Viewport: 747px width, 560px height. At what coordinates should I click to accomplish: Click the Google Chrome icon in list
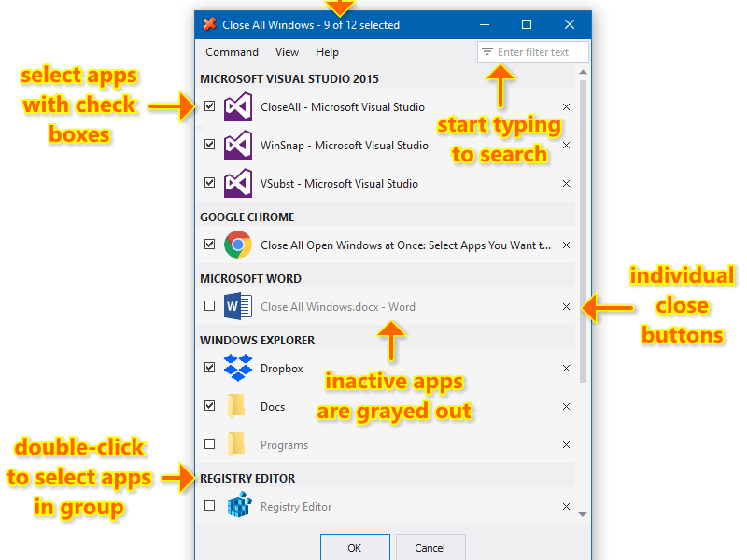pyautogui.click(x=238, y=245)
